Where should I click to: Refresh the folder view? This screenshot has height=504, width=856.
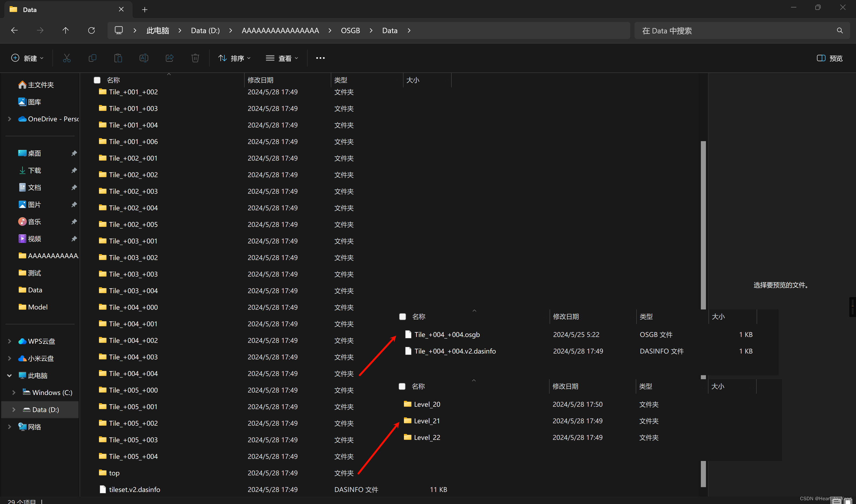click(x=91, y=30)
